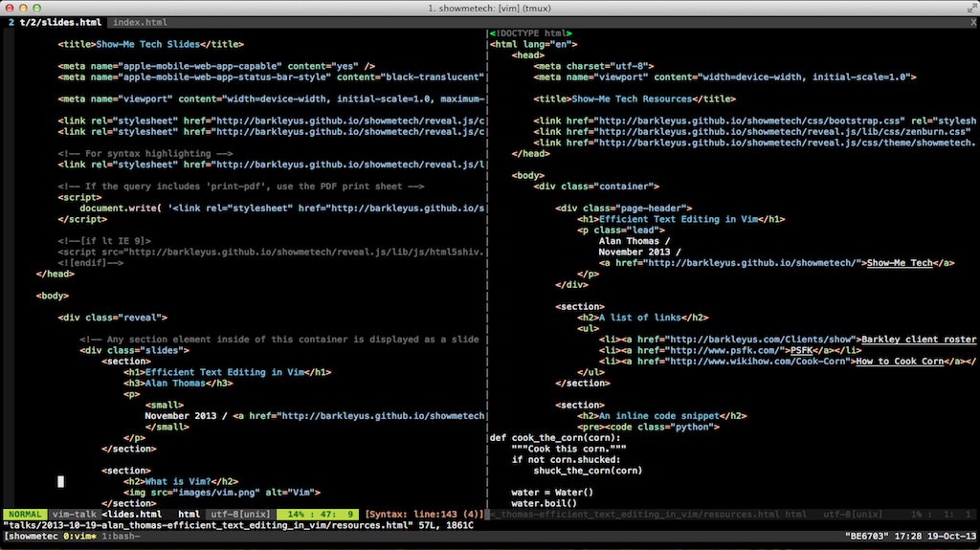Click the <h3>Alan Thomas</h3> line

[x=178, y=384]
